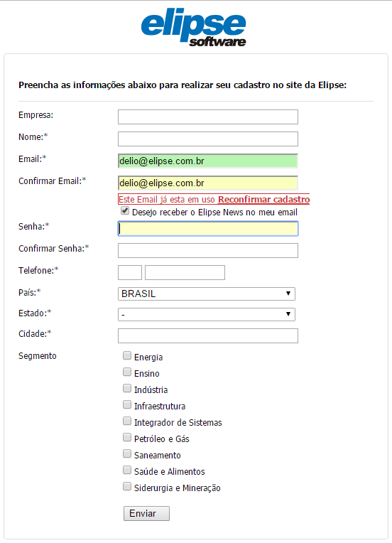Focus the Telefone area code box
392x543 pixels.
click(x=130, y=272)
